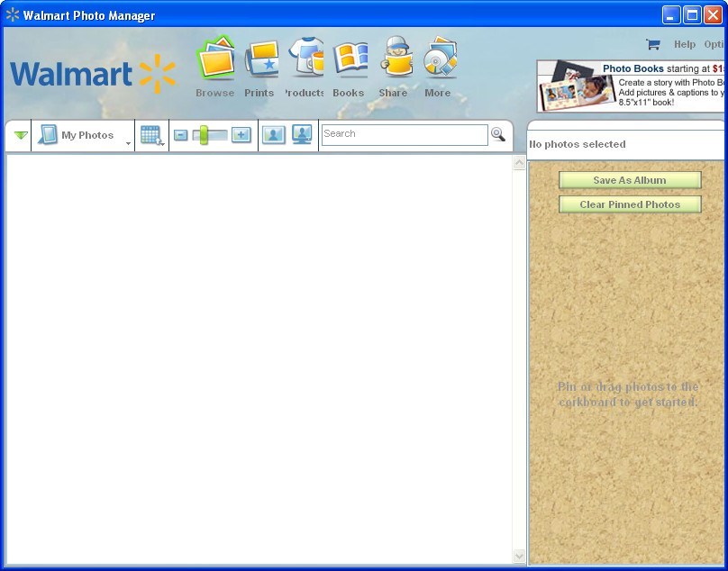Click the scrollbar up arrow
Viewport: 728px width, 571px height.
519,162
